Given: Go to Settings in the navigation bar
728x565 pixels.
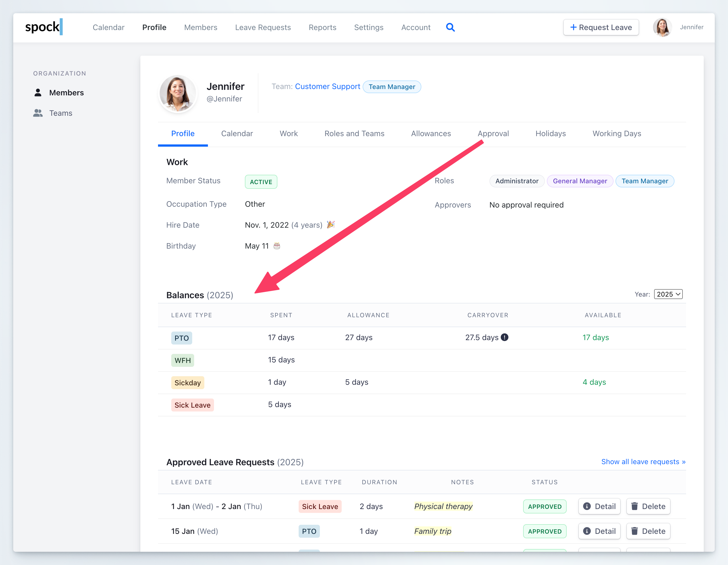Looking at the screenshot, I should click(369, 27).
